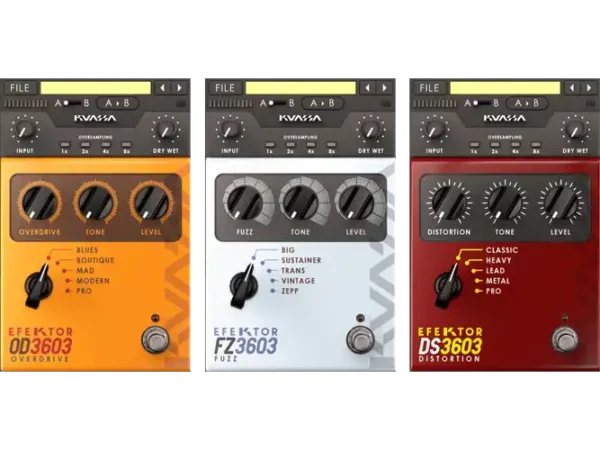Enable 4x oversampling on FZ3603

pyautogui.click(x=311, y=145)
